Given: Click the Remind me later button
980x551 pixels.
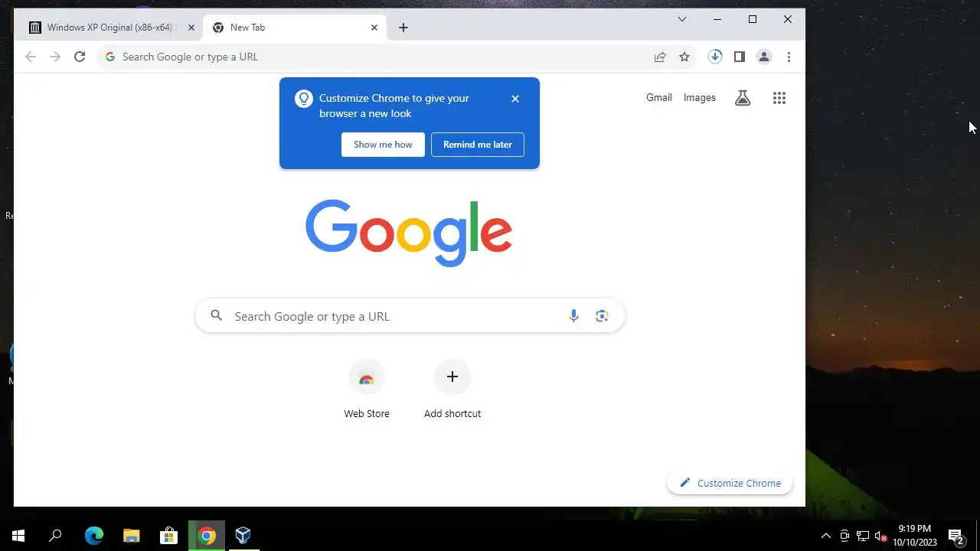Looking at the screenshot, I should pos(478,145).
